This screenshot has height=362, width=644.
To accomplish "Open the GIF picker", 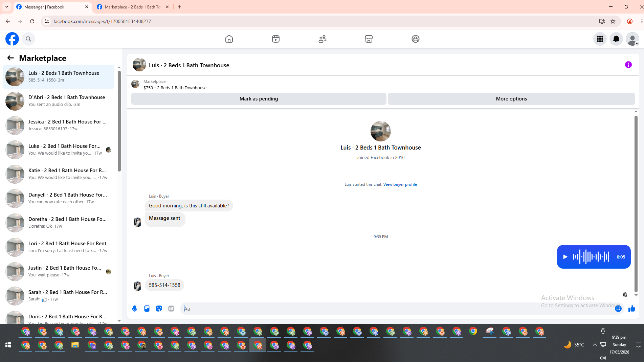I will 171,309.
